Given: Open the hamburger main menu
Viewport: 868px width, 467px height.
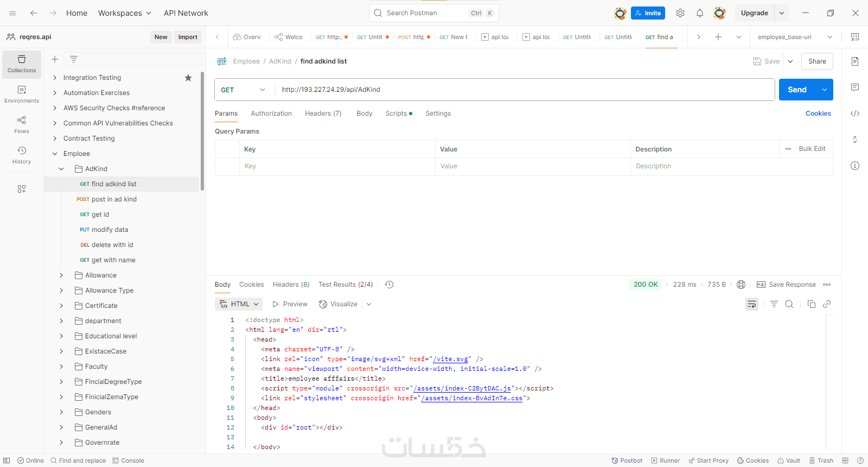Looking at the screenshot, I should (12, 13).
